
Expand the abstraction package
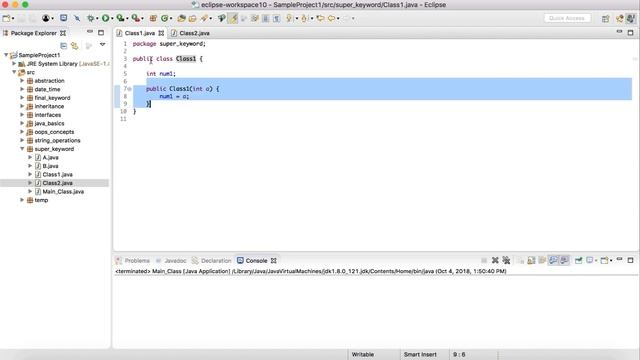click(22, 80)
